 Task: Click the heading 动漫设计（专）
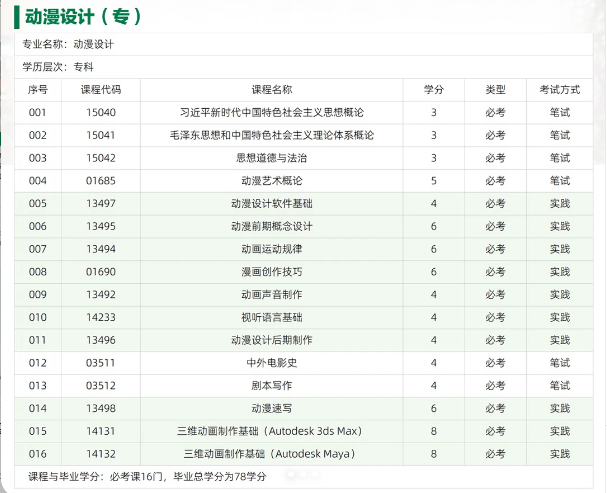(x=83, y=17)
